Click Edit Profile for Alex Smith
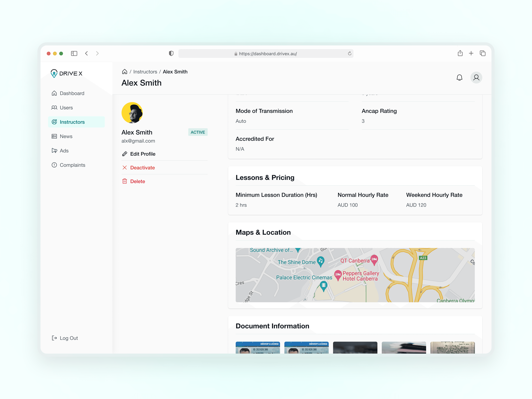 click(143, 154)
